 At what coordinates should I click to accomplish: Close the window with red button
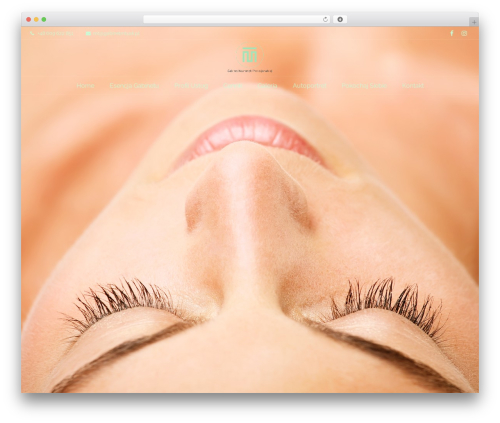[29, 20]
